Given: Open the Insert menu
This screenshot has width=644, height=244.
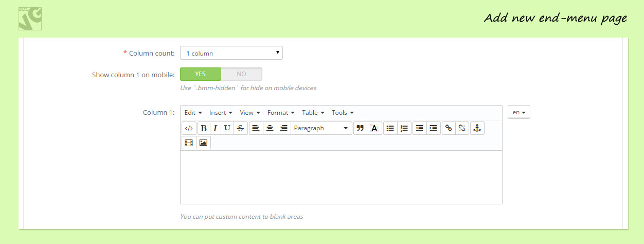Looking at the screenshot, I should coord(221,113).
